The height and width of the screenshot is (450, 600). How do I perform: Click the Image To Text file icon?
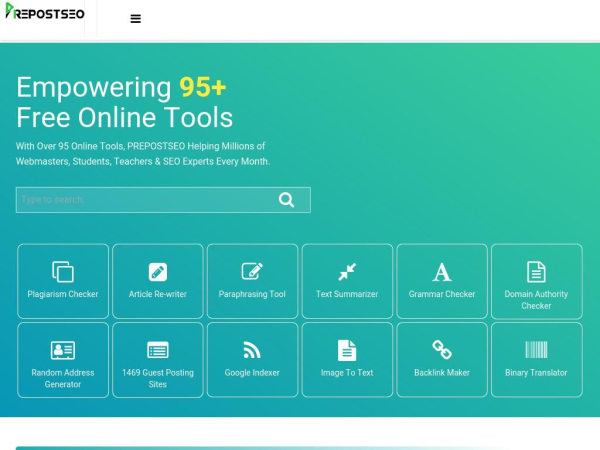point(347,350)
